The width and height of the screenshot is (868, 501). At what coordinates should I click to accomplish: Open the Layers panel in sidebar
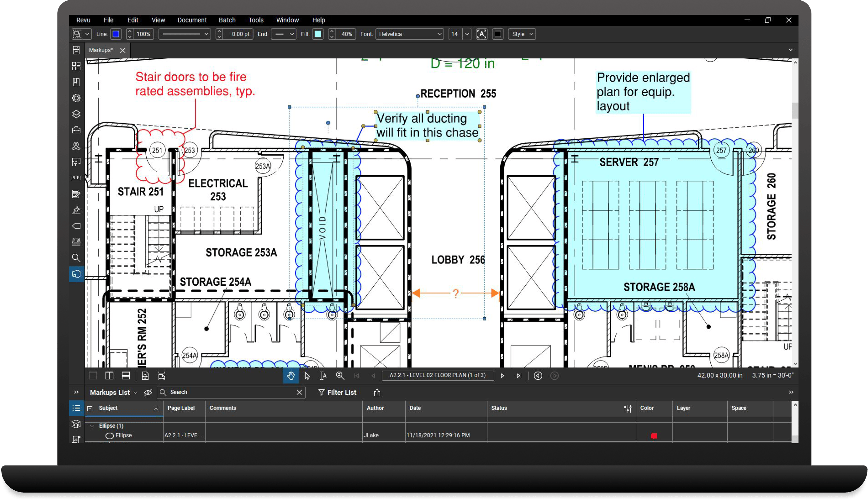click(x=76, y=114)
